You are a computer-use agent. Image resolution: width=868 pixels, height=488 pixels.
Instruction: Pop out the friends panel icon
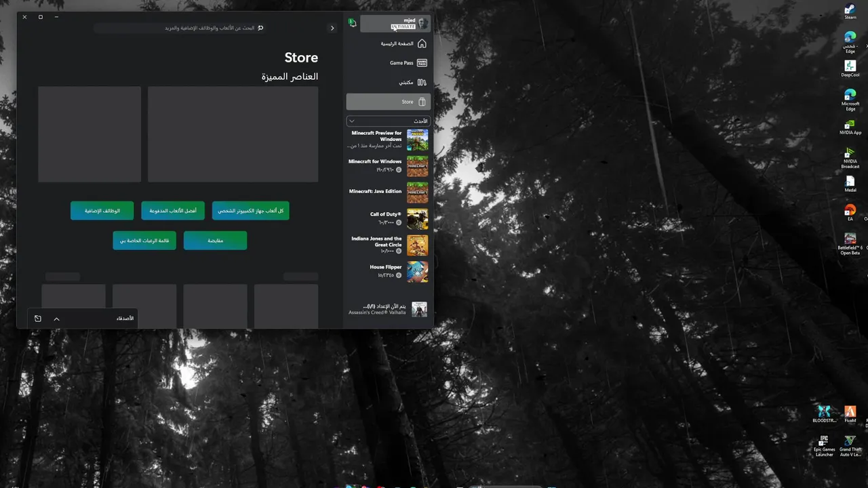click(38, 319)
